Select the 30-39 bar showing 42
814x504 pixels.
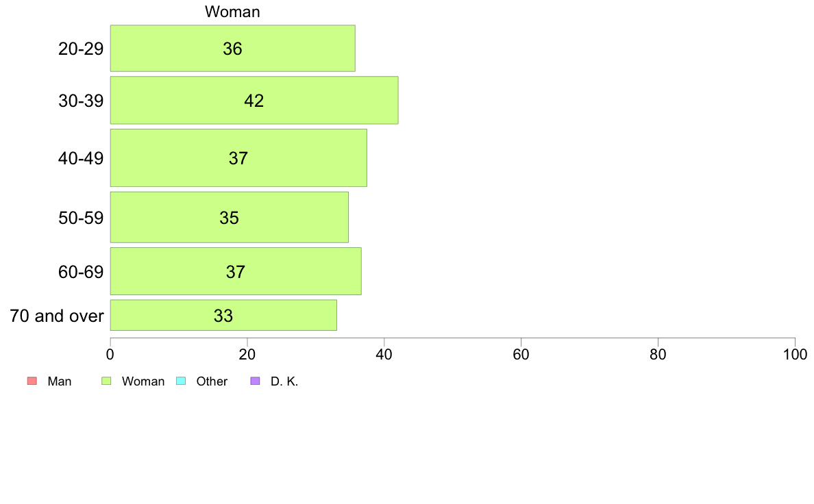[x=254, y=100]
